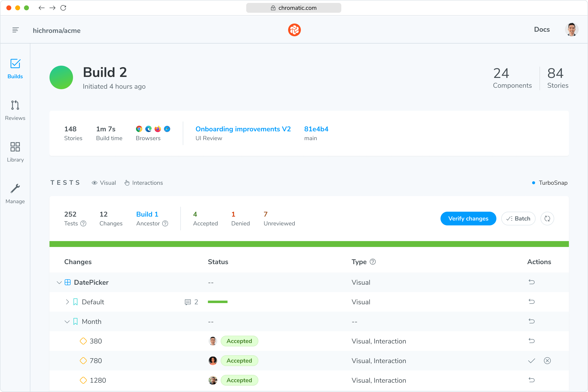588x392 pixels.
Task: Select the Firefox browser icon
Action: 158,129
